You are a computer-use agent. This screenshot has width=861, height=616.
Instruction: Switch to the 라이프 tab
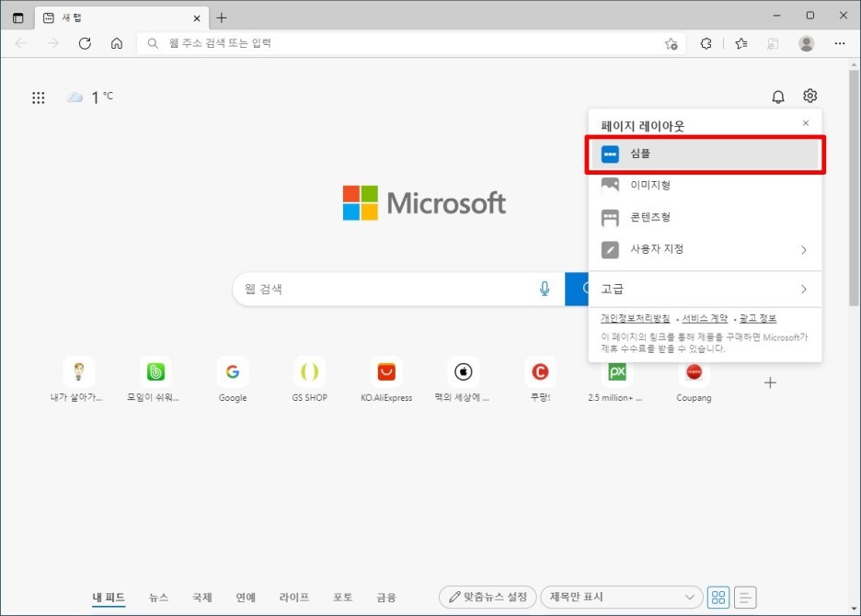tap(293, 598)
